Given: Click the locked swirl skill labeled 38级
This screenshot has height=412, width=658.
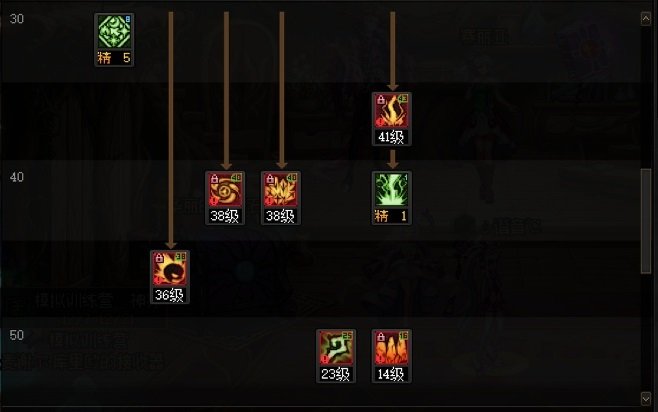Looking at the screenshot, I should [225, 190].
